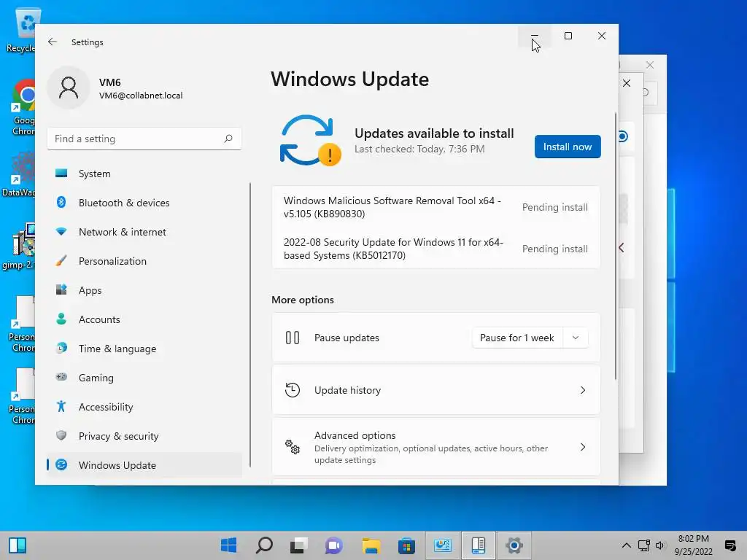Click the Pause updates icon
This screenshot has width=747, height=560.
[x=293, y=338]
